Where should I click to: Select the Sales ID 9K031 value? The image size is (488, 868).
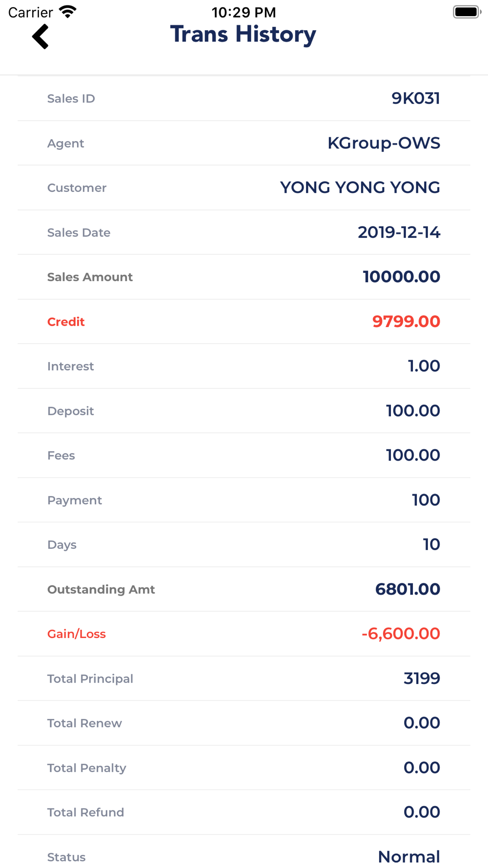[x=415, y=99]
